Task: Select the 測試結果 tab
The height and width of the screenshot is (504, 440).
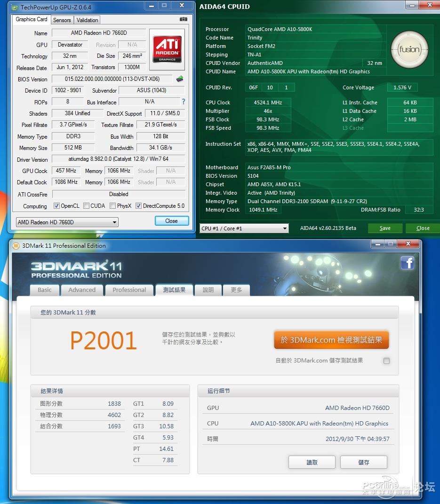Action: 174,290
